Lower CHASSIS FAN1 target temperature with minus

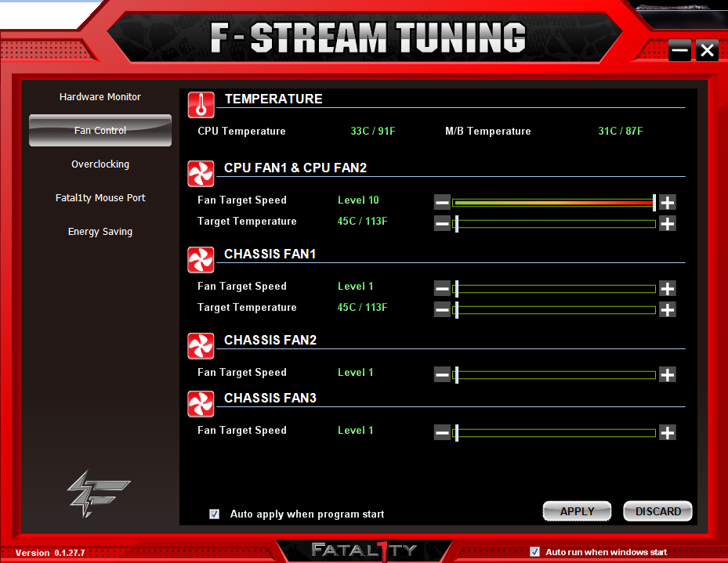pos(442,309)
